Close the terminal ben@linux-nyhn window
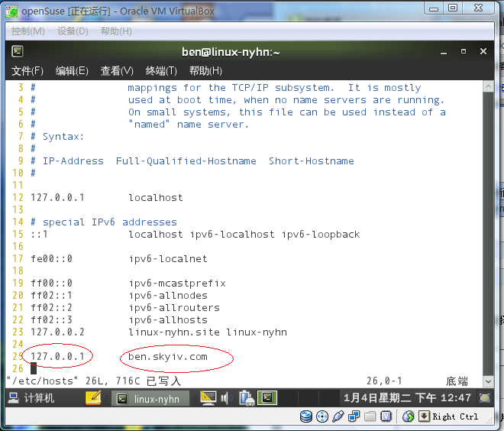The width and height of the screenshot is (504, 431). [x=483, y=51]
